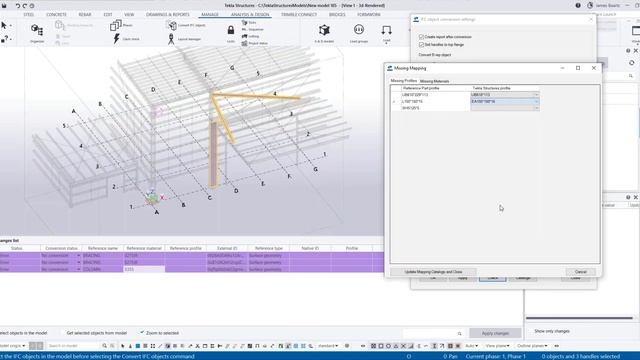Run the Clash check tool
Viewport: 640px width, 360px height.
(126, 39)
